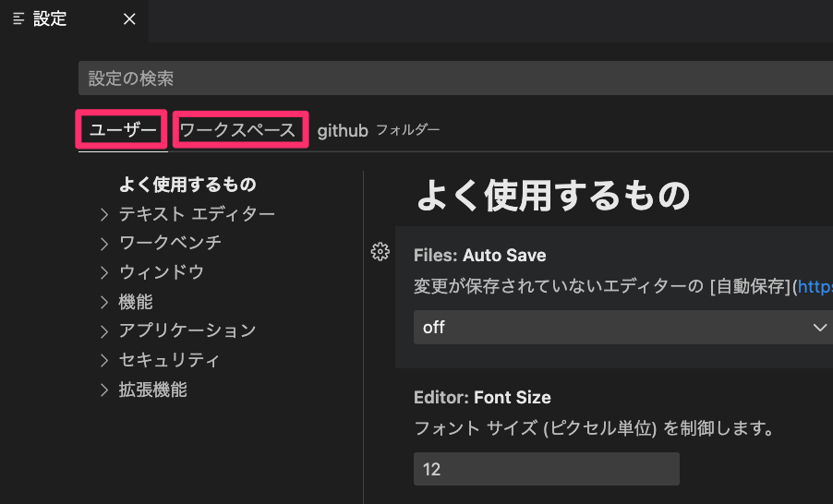This screenshot has width=833, height=504.
Task: Switch to the ワークスペース settings tab
Action: tap(239, 130)
